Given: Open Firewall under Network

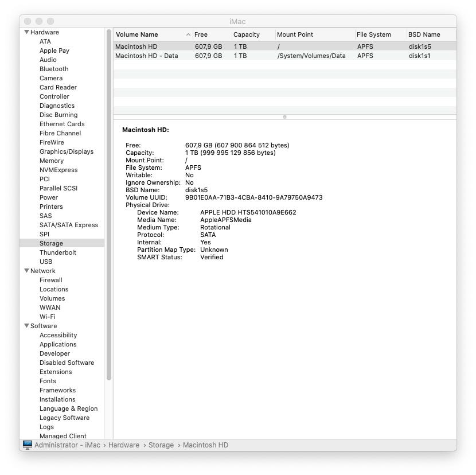Looking at the screenshot, I should click(x=50, y=280).
